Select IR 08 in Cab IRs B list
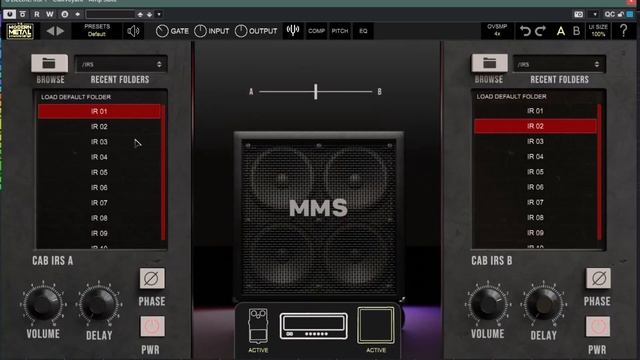This screenshot has width=640, height=360. point(535,218)
